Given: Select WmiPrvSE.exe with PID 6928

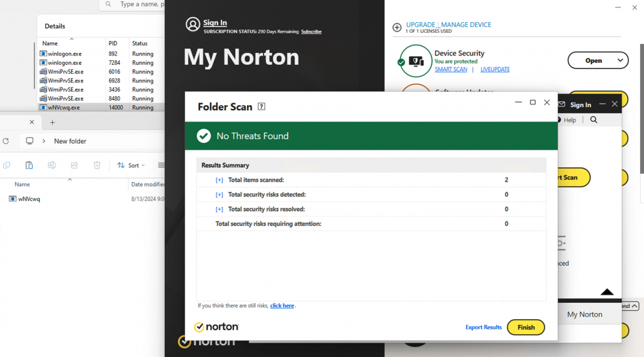Looking at the screenshot, I should coord(101,81).
